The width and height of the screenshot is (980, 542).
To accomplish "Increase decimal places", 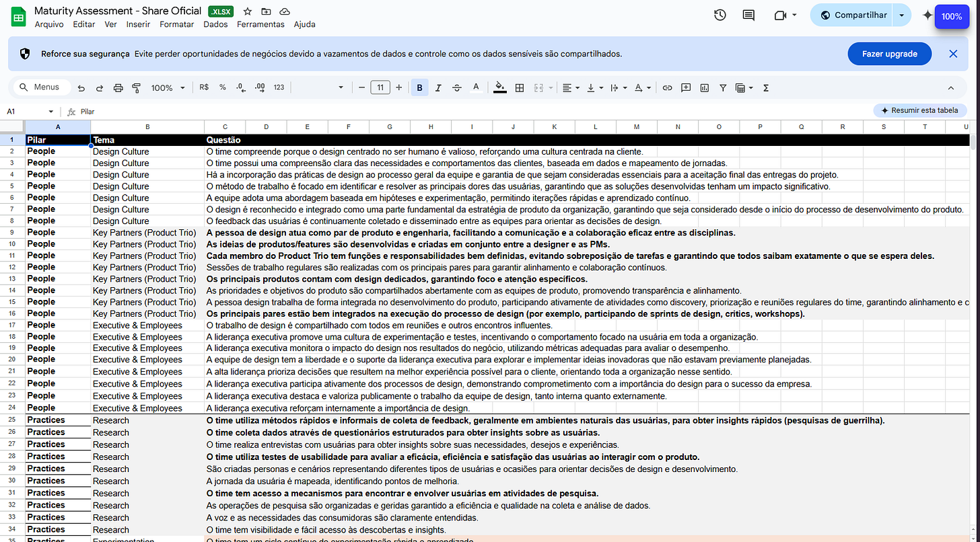I will tap(260, 87).
